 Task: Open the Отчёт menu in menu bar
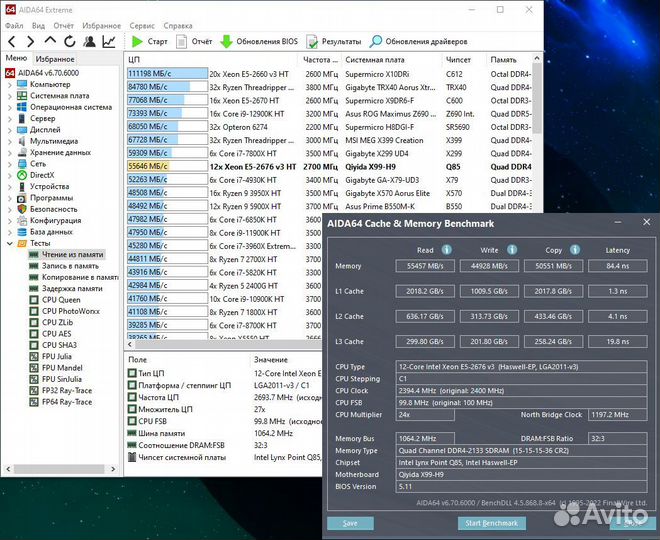click(x=64, y=26)
